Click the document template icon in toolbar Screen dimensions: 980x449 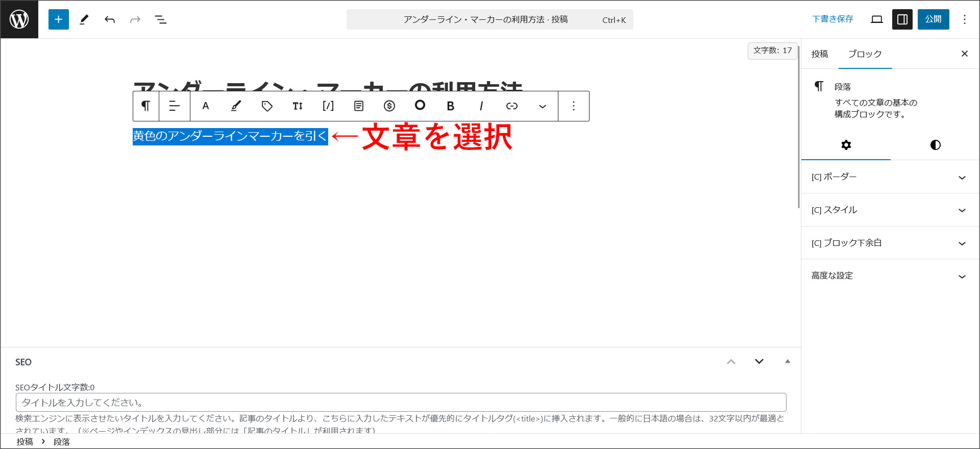(x=359, y=106)
